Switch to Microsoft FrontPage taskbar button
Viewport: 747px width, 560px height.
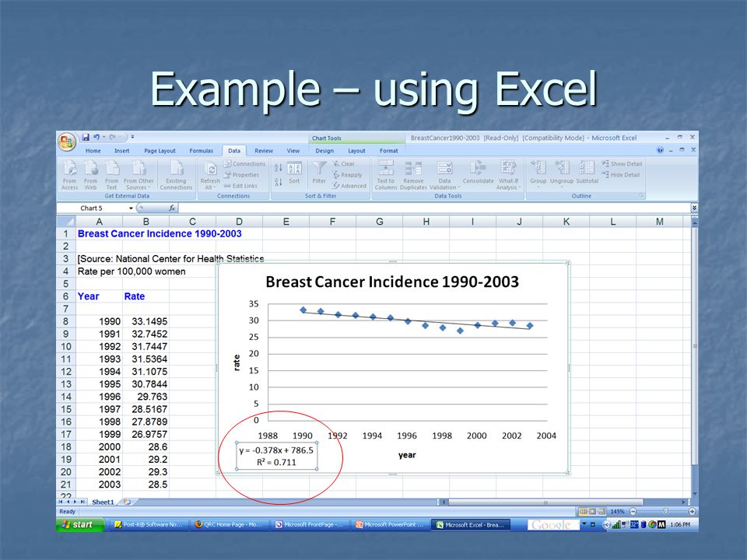pyautogui.click(x=310, y=525)
